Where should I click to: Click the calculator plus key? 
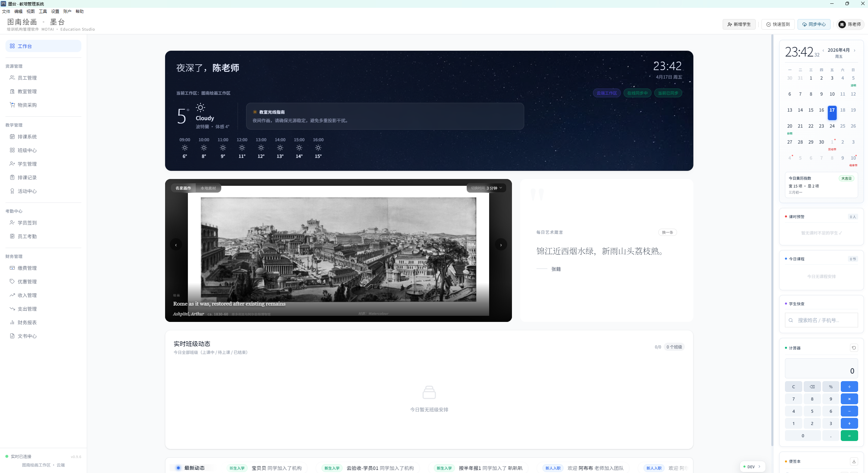coord(849,423)
